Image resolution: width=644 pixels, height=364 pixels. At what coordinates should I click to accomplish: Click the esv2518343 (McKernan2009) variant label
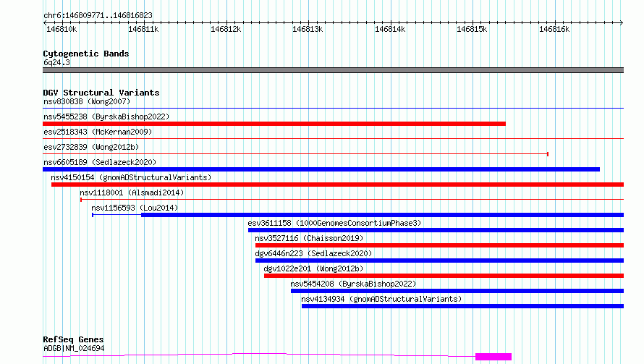(98, 132)
